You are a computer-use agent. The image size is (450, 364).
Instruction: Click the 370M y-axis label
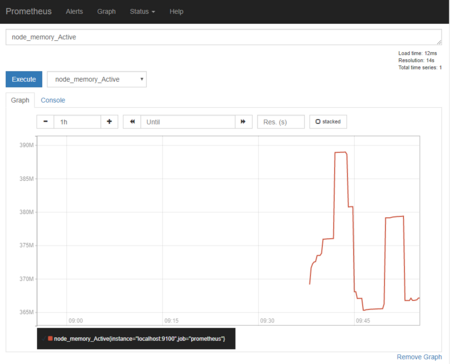coord(26,279)
